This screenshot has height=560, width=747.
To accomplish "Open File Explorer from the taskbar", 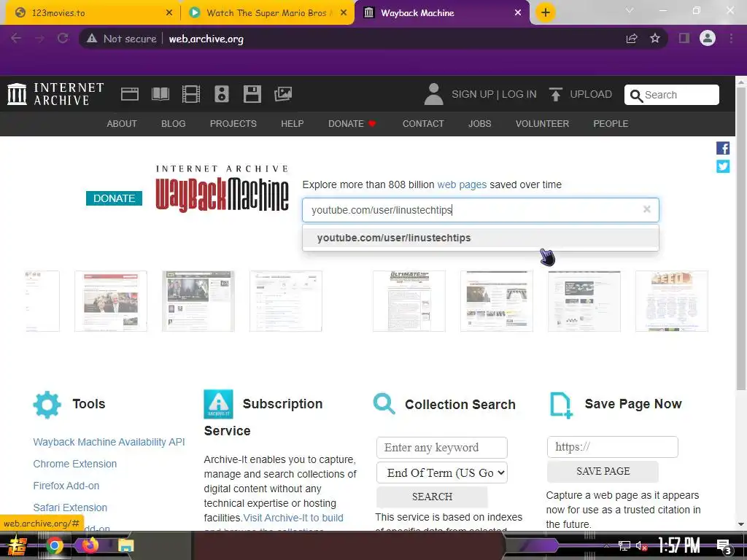I will pos(125,545).
